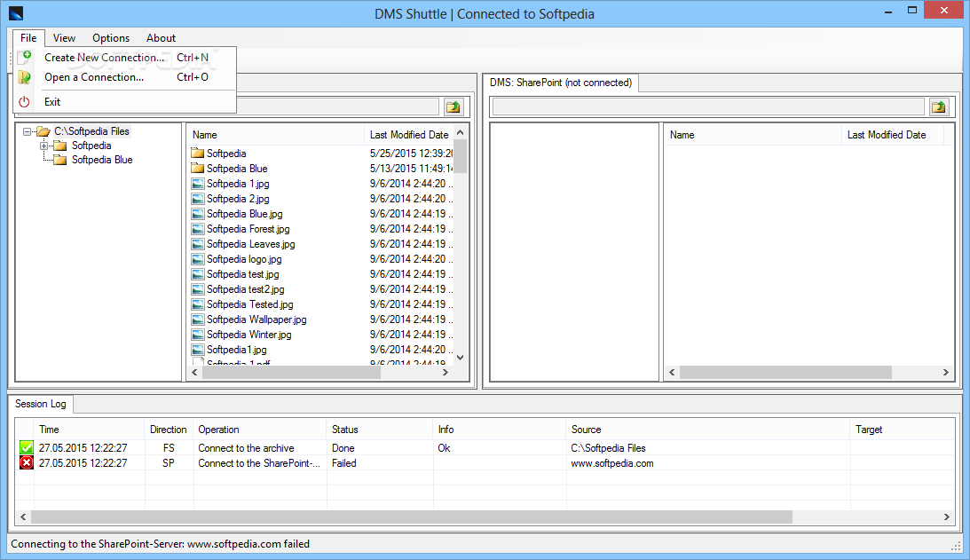Click the session log scroll-right arrow

[947, 517]
